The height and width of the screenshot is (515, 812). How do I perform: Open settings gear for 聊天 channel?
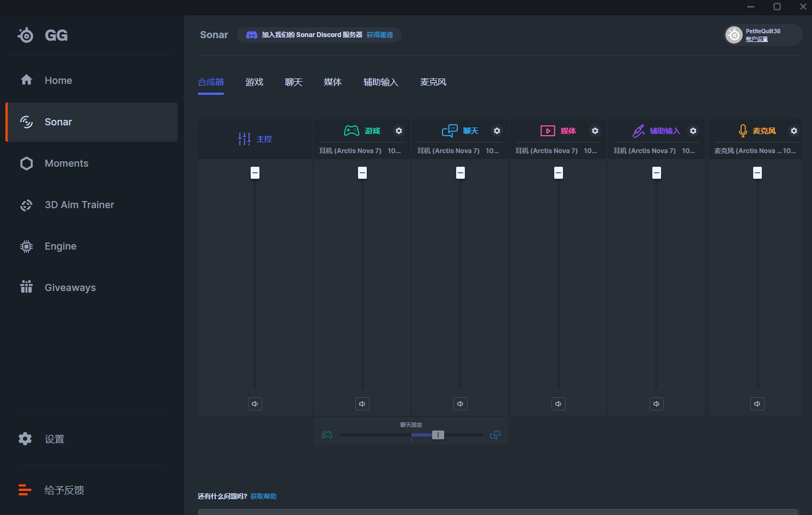(x=497, y=131)
